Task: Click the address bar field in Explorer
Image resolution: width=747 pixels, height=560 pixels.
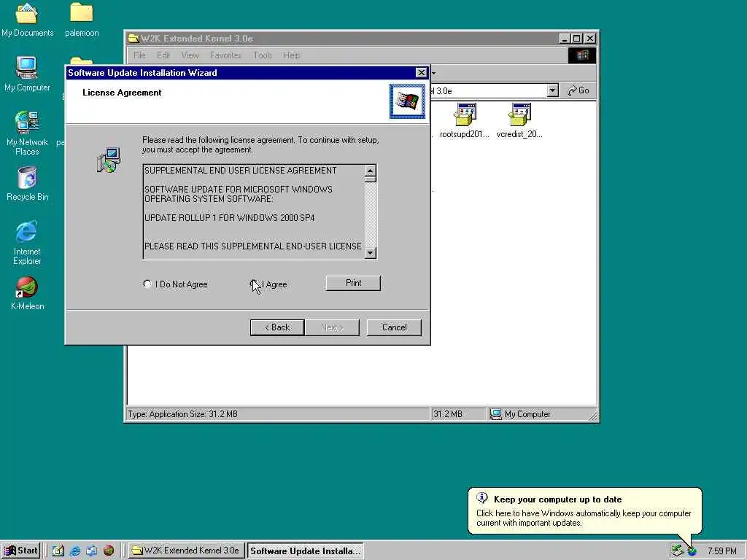Action: (x=488, y=90)
